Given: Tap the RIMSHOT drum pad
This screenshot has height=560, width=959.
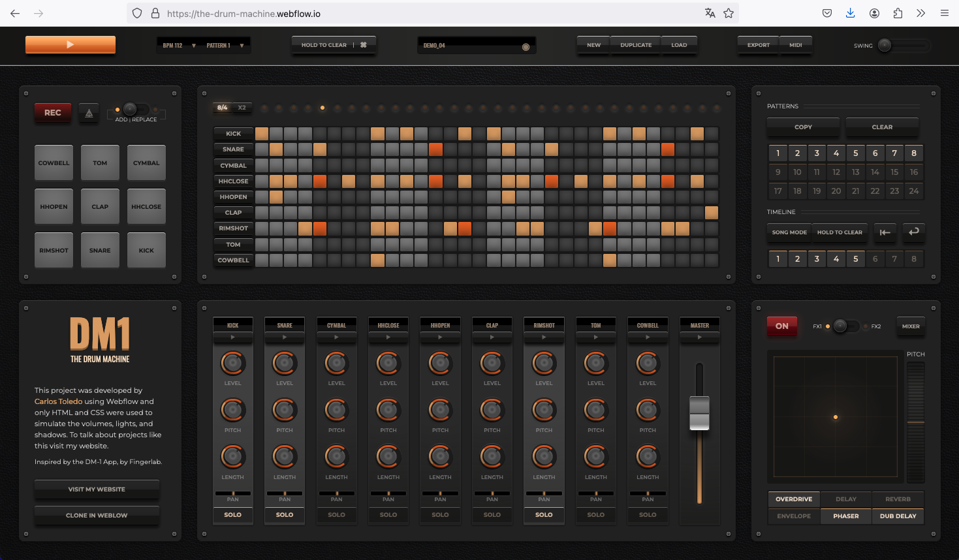Looking at the screenshot, I should (54, 250).
